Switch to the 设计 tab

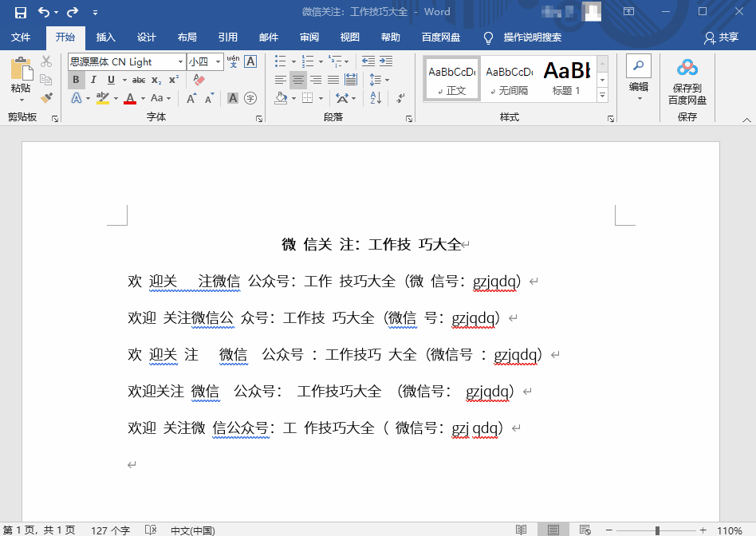click(146, 37)
